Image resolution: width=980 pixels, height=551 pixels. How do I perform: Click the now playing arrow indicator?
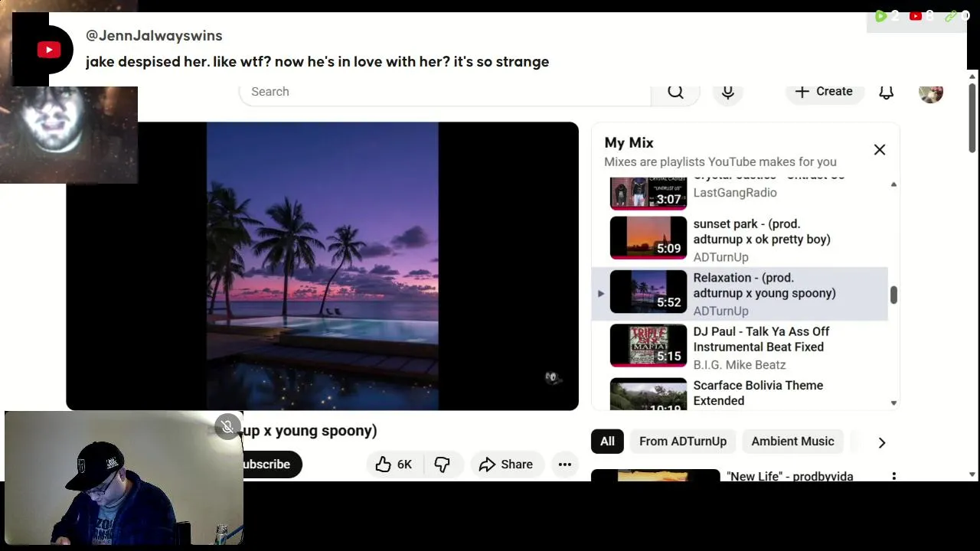600,293
